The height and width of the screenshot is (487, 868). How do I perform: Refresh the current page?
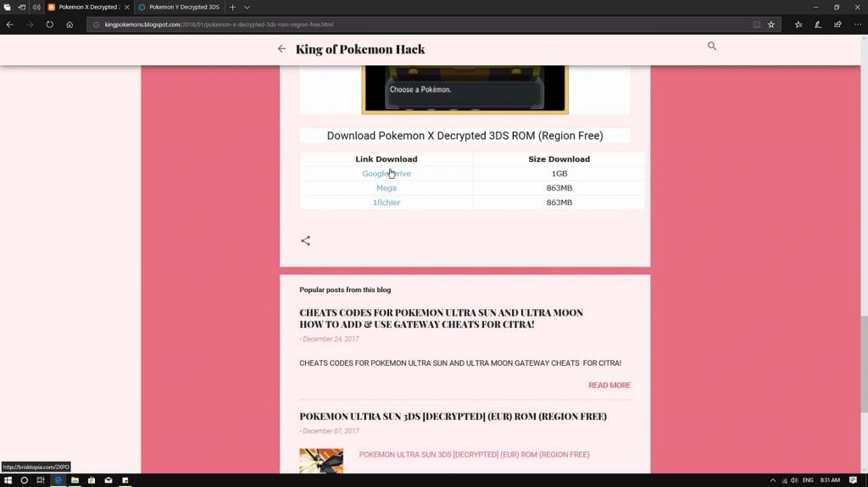(x=50, y=25)
